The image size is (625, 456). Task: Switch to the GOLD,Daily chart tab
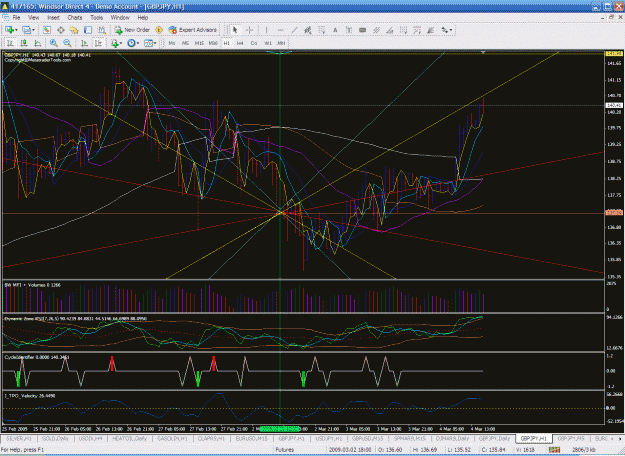click(55, 438)
